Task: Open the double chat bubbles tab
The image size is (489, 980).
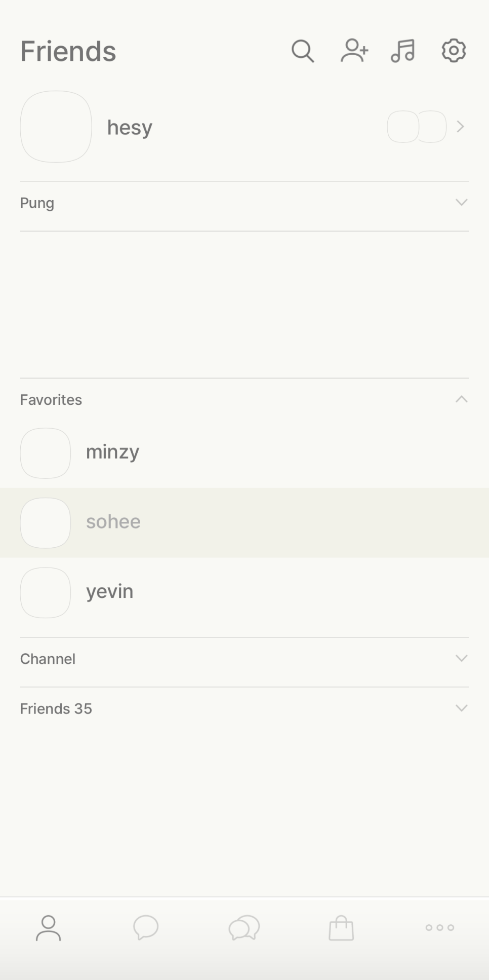Action: point(244,928)
